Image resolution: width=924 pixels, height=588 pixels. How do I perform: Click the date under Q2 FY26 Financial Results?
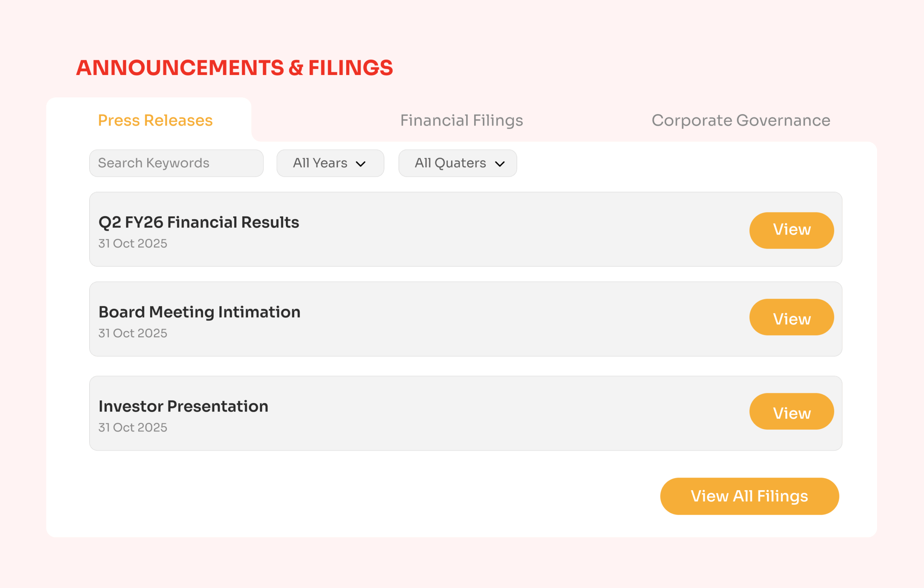coord(133,243)
